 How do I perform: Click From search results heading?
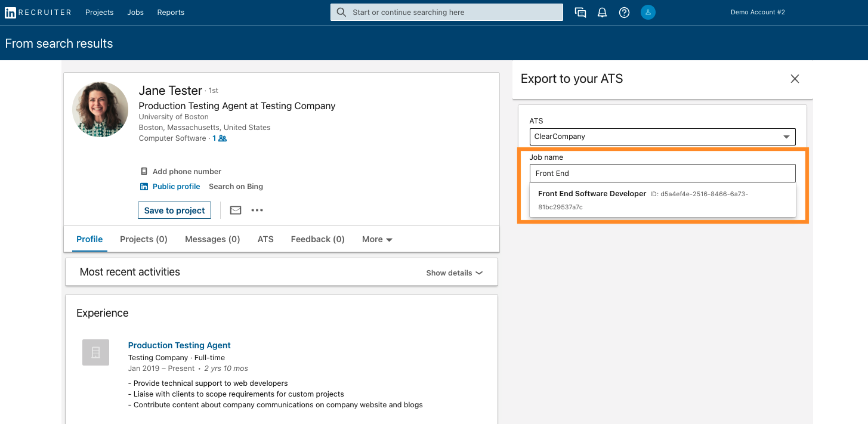[59, 44]
